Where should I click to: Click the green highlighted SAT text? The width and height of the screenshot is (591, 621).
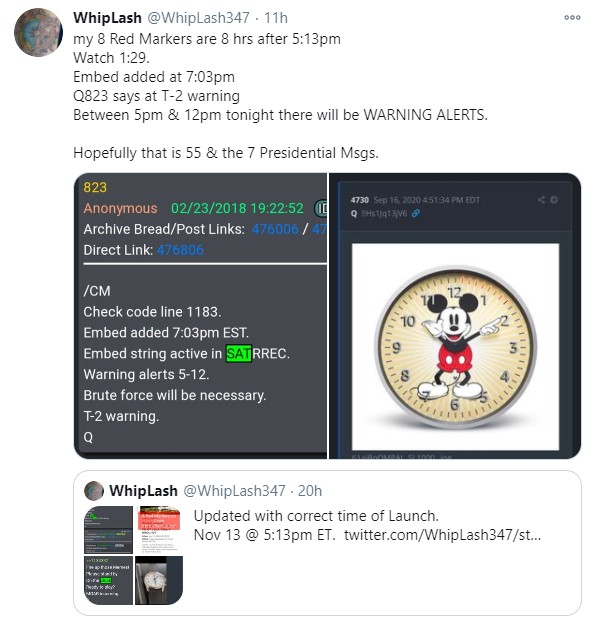pos(238,354)
